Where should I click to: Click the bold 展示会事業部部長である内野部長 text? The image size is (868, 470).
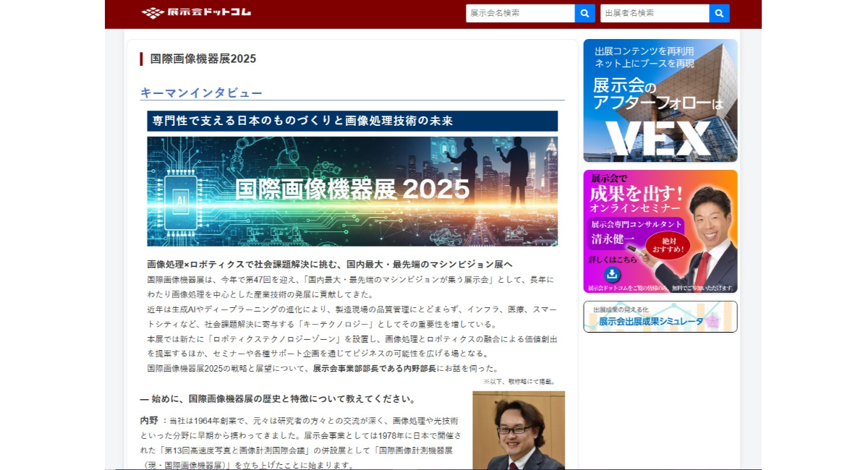(x=374, y=368)
